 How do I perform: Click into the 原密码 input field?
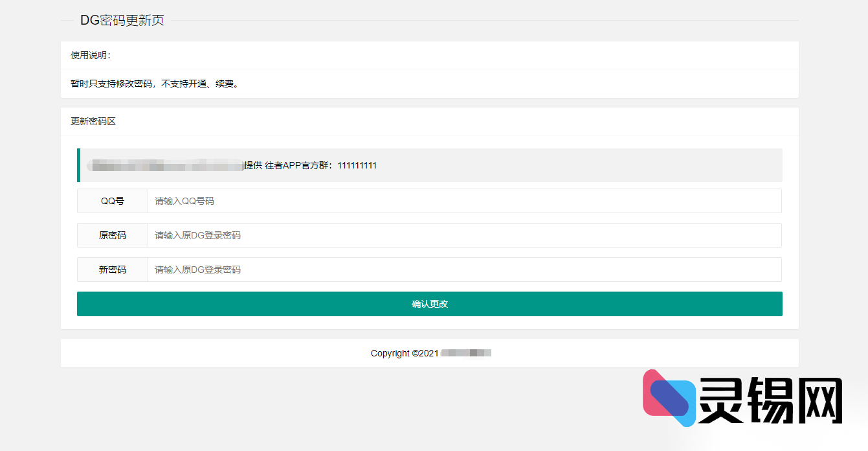[464, 235]
